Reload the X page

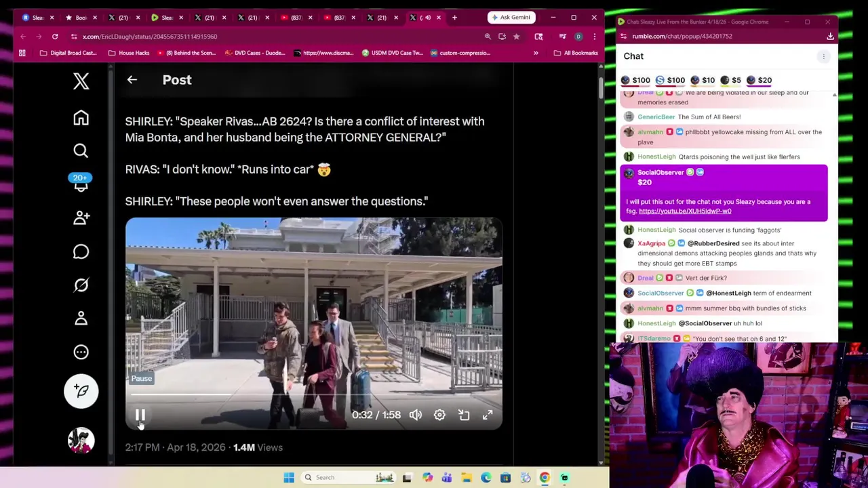pos(55,37)
